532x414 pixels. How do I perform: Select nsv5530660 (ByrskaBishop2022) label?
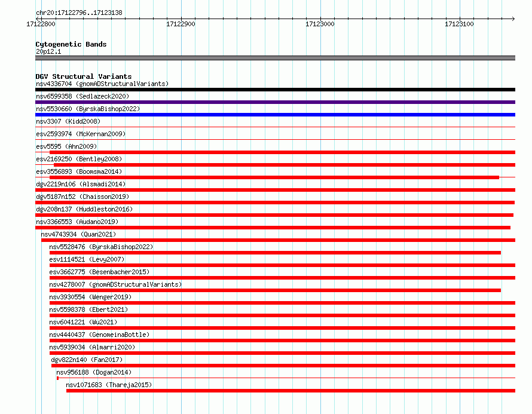click(88, 109)
